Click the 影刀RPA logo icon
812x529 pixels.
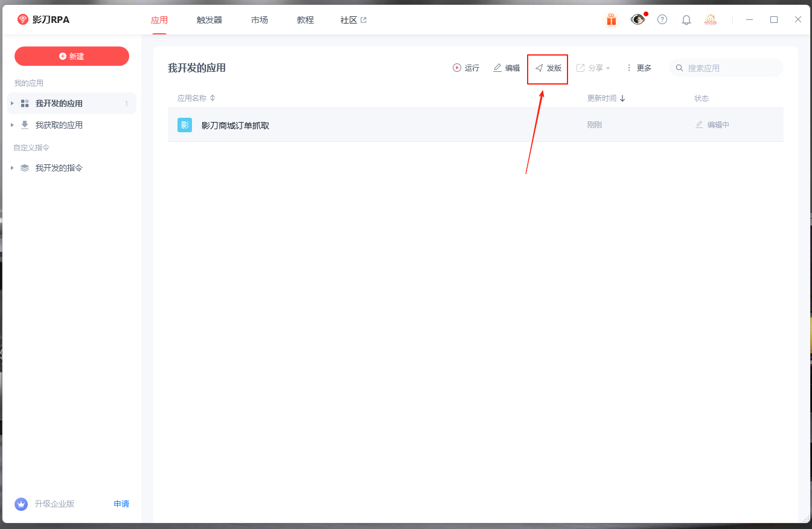(23, 20)
